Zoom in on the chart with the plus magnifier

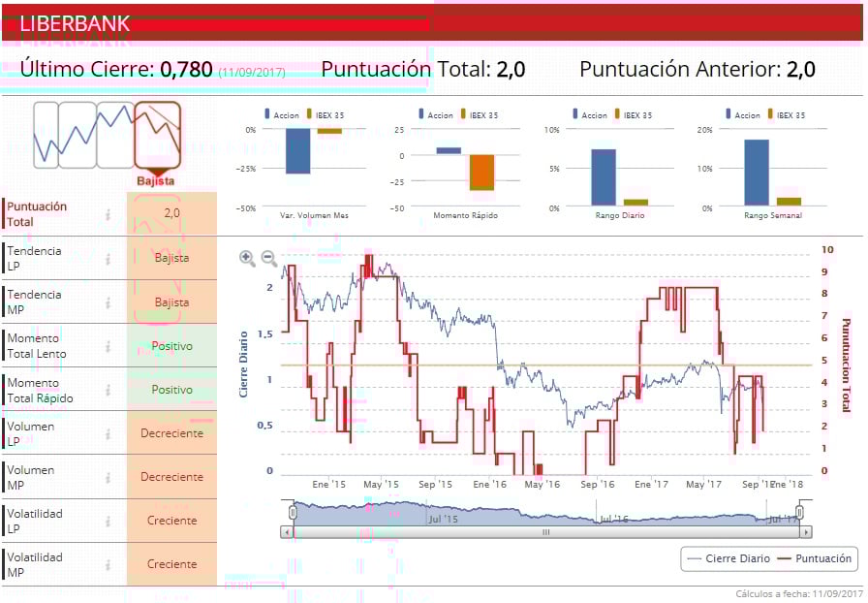(247, 258)
